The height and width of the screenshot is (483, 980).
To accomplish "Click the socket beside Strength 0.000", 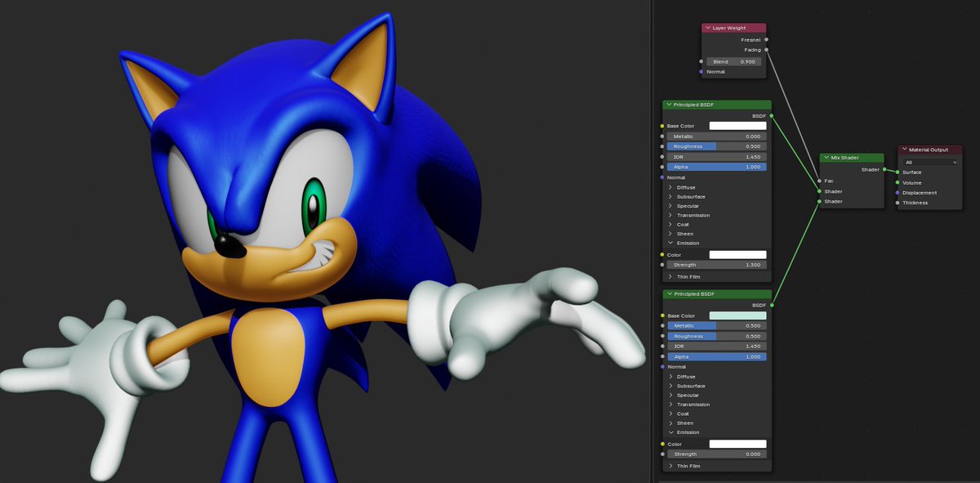I will [x=662, y=454].
